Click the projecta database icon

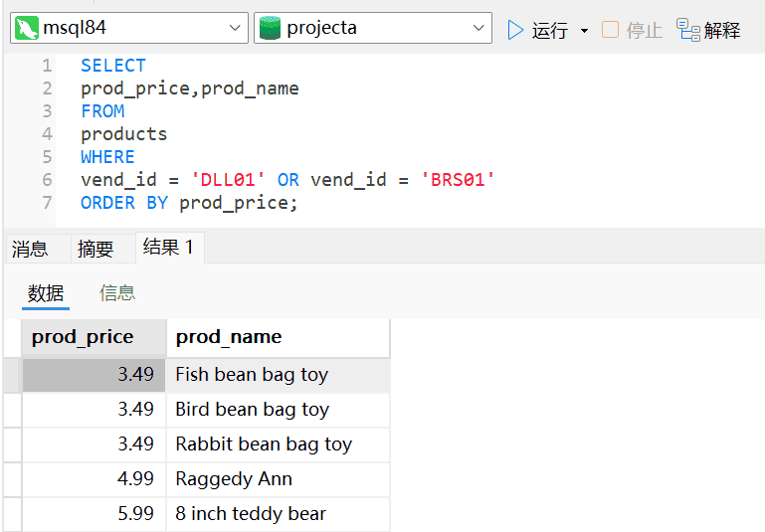tap(270, 29)
